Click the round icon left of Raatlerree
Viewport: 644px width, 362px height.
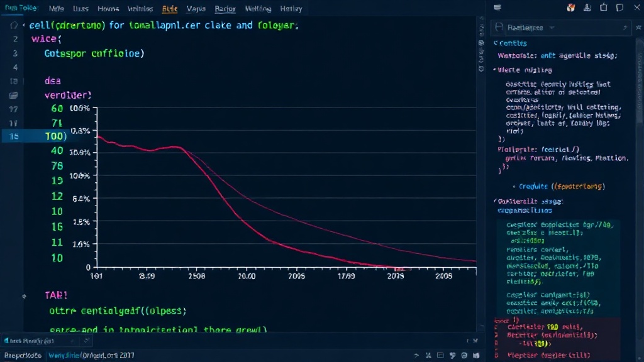[x=499, y=28]
